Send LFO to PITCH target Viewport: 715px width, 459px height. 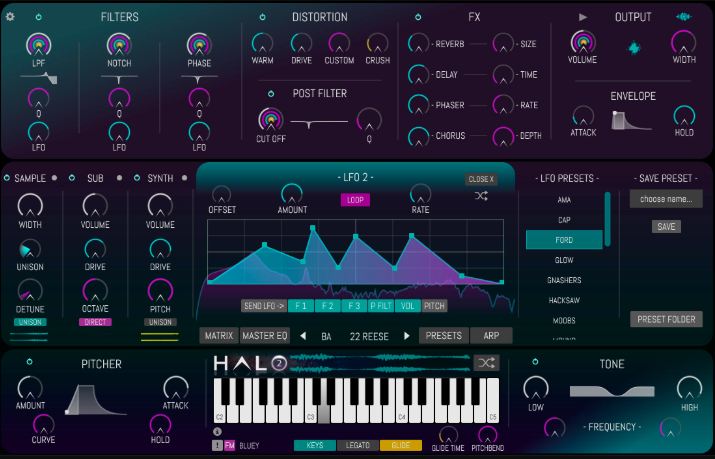[434, 306]
